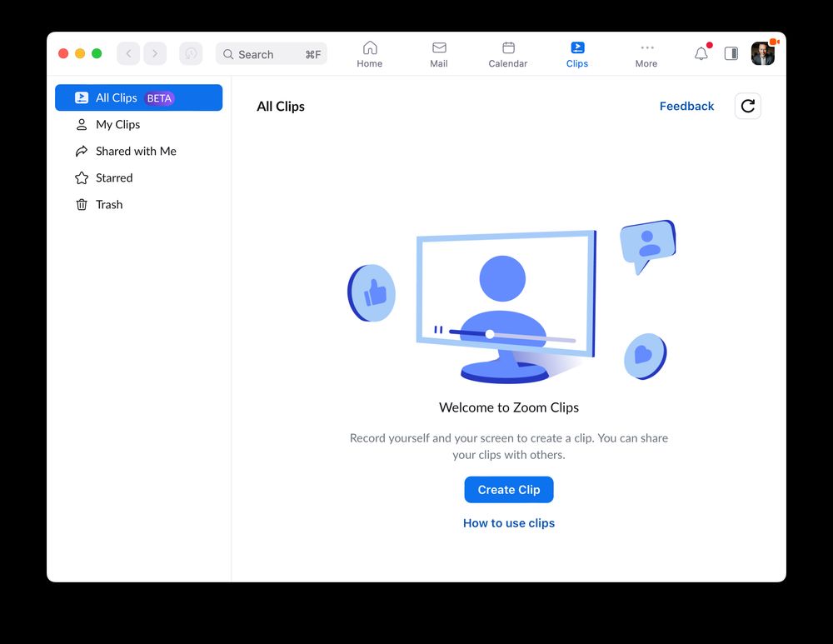Refresh the All Clips list
This screenshot has width=833, height=644.
point(747,106)
